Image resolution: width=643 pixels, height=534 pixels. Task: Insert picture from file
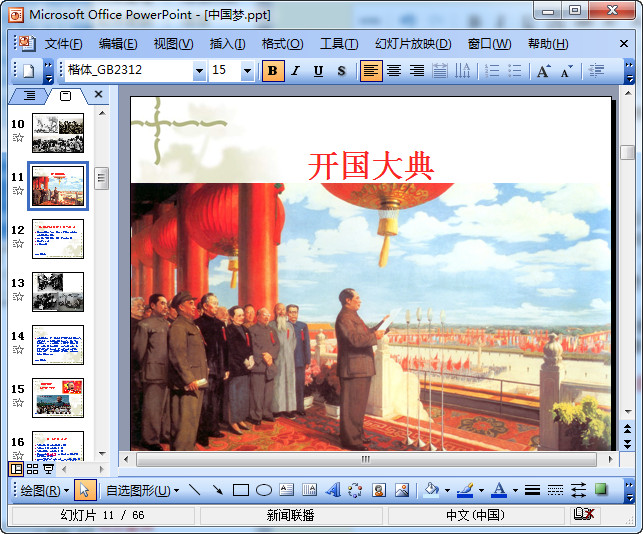402,490
